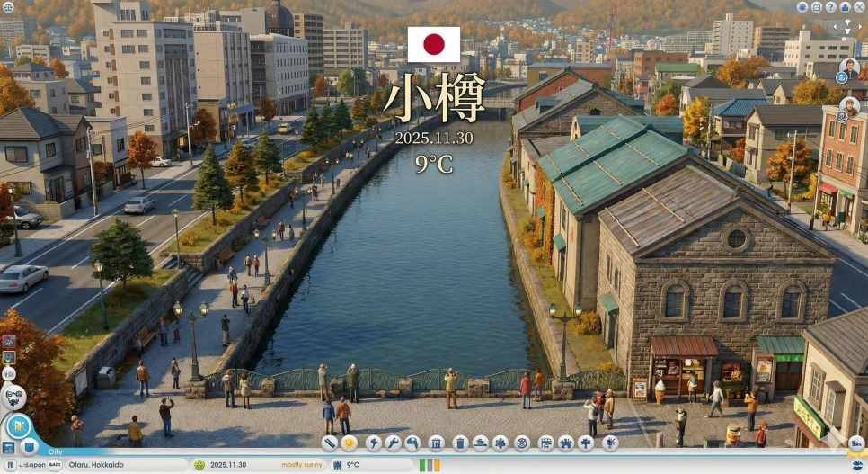
Task: Click the shower head water icon
Action: pos(412,443)
